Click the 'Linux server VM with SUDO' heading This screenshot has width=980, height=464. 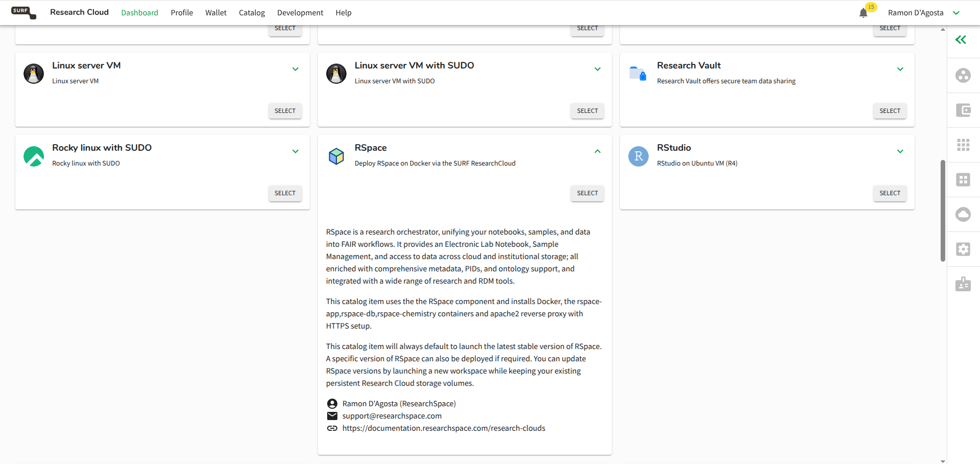click(415, 65)
